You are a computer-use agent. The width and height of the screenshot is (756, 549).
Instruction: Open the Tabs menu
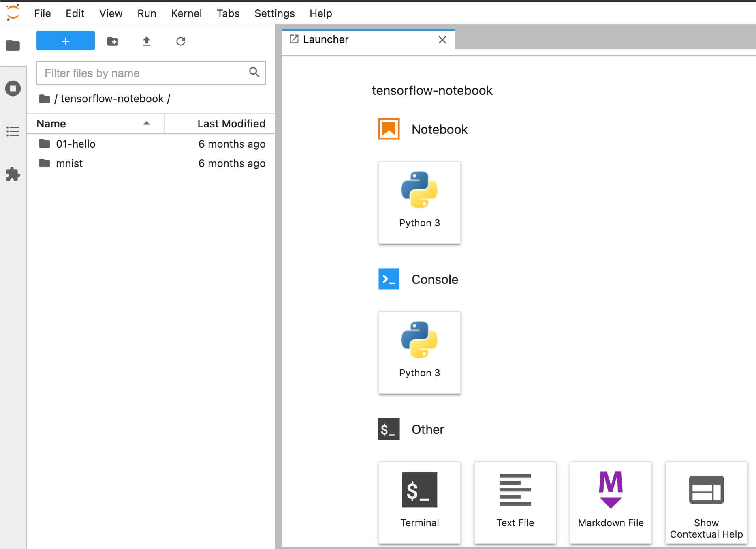(x=228, y=13)
